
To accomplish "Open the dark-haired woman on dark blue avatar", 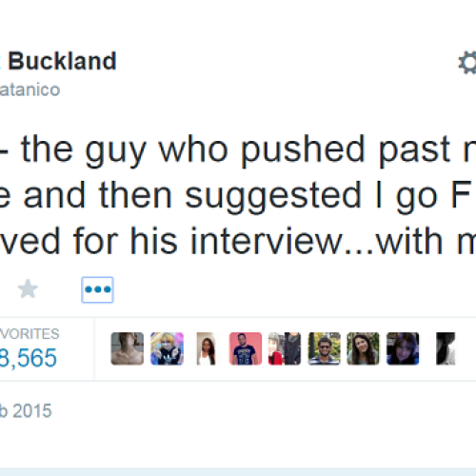I will coord(403,348).
